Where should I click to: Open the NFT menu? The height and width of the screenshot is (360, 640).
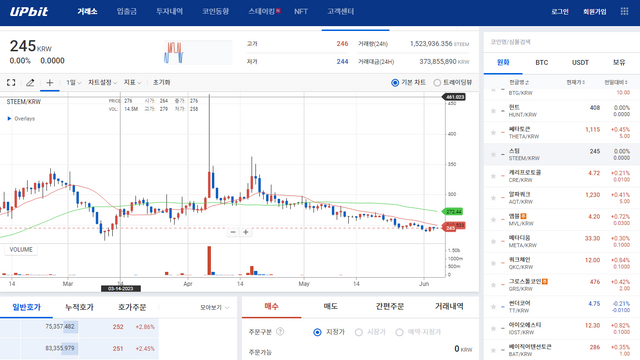(x=301, y=11)
